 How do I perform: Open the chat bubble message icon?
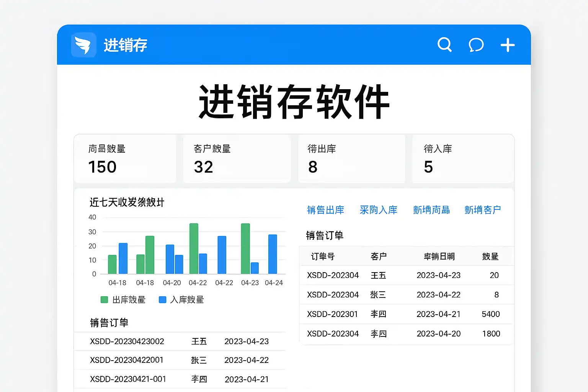point(476,45)
